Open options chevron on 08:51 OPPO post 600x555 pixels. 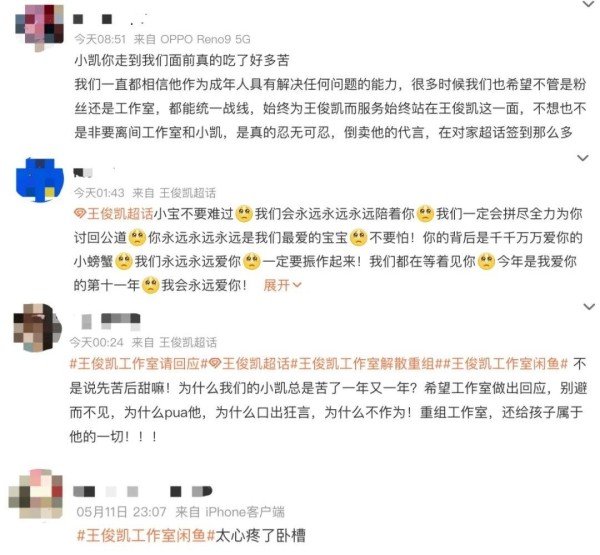pos(587,4)
